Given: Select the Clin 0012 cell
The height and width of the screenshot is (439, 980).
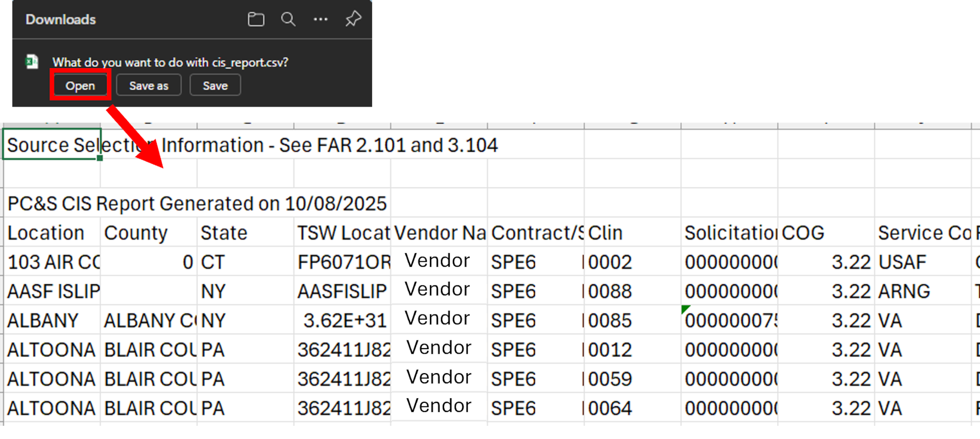Looking at the screenshot, I should tap(632, 350).
